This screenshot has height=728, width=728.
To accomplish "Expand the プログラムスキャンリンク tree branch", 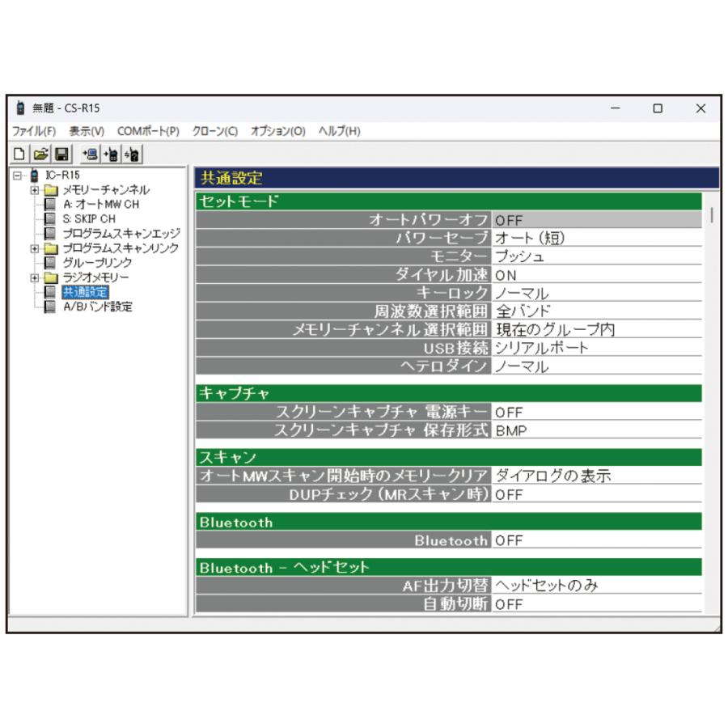I will (x=33, y=248).
